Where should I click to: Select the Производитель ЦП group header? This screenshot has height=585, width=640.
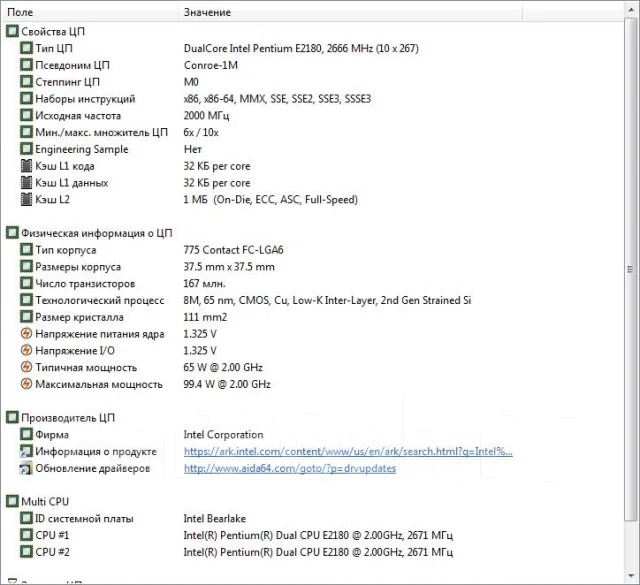coord(68,418)
